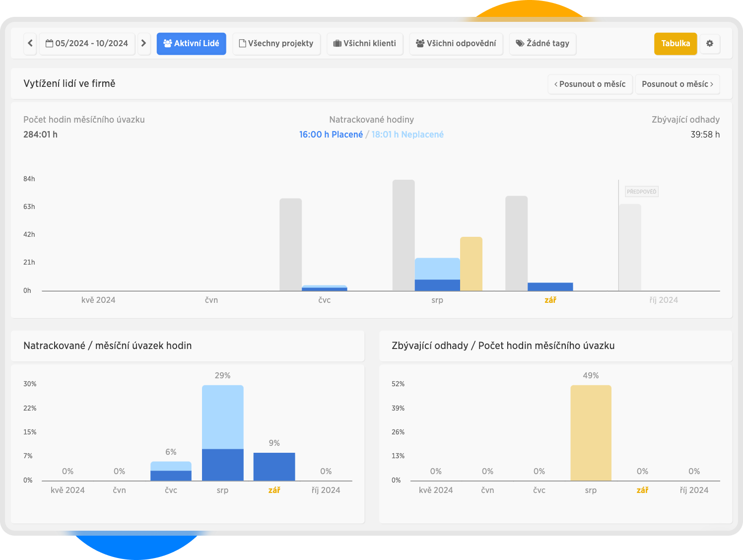
Task: Expand the Všichni klienti filter
Action: [x=365, y=44]
